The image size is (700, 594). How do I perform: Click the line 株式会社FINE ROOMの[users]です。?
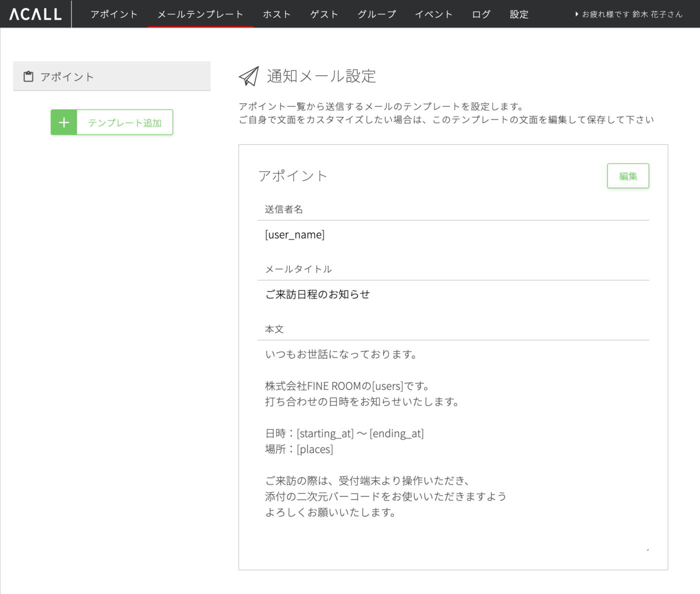(x=347, y=386)
